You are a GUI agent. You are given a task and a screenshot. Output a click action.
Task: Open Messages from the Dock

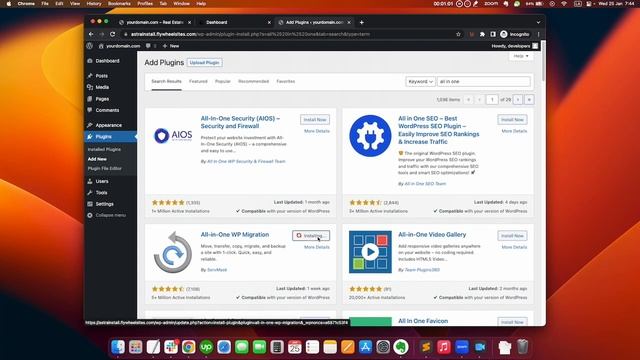point(242,347)
